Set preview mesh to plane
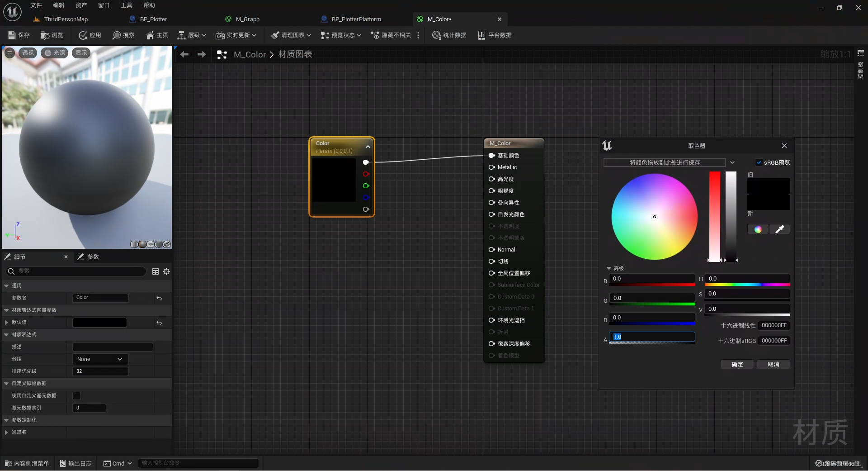 (151, 244)
